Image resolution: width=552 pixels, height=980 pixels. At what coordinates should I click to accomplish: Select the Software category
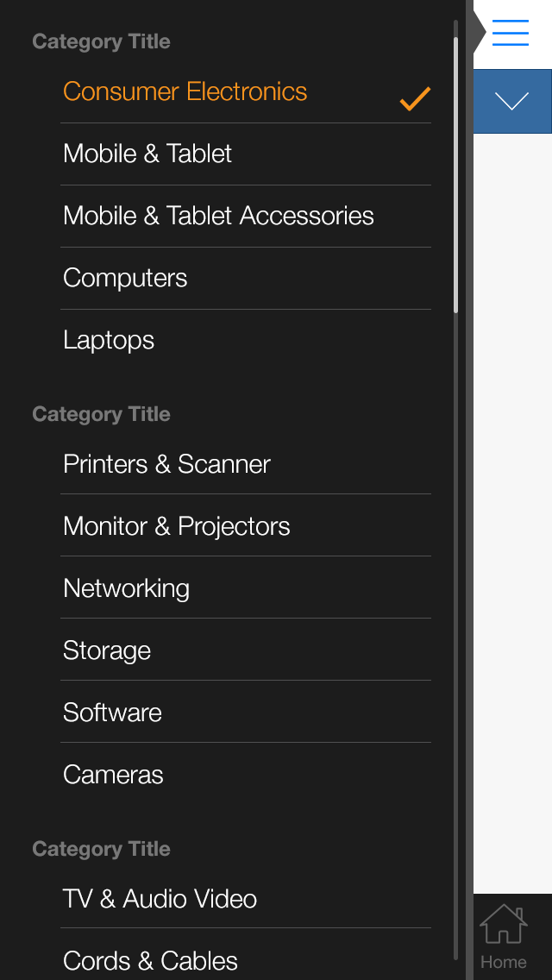[x=112, y=713]
